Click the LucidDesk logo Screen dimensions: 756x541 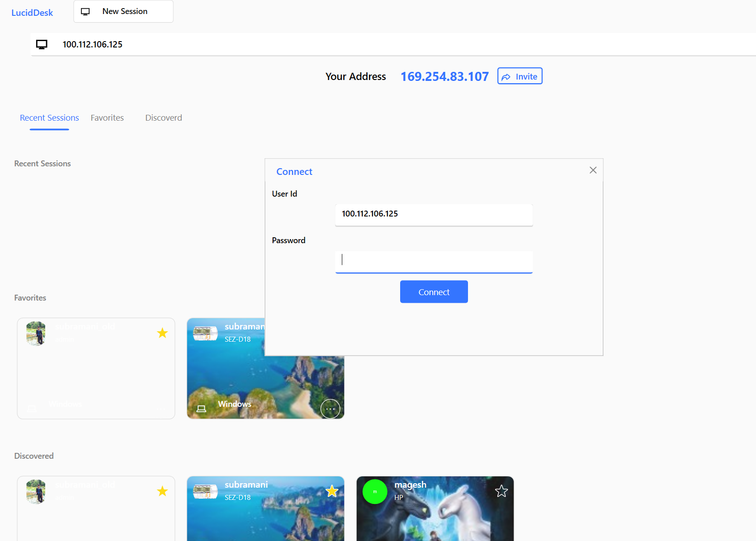[x=32, y=13]
